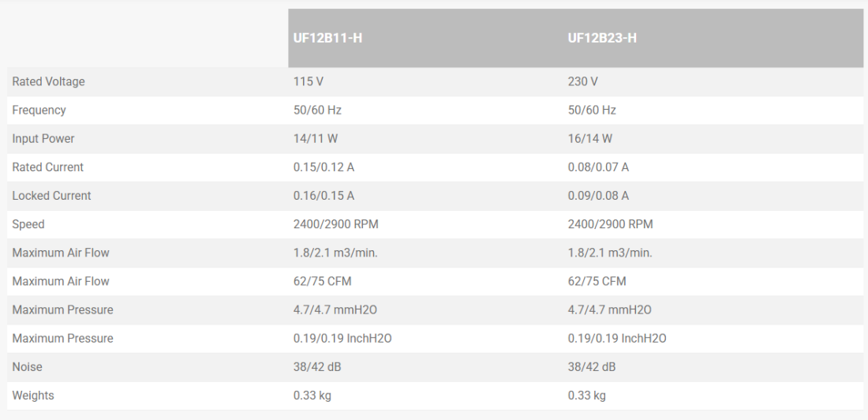Image resolution: width=868 pixels, height=420 pixels.
Task: Click the Input Power row label
Action: click(43, 139)
